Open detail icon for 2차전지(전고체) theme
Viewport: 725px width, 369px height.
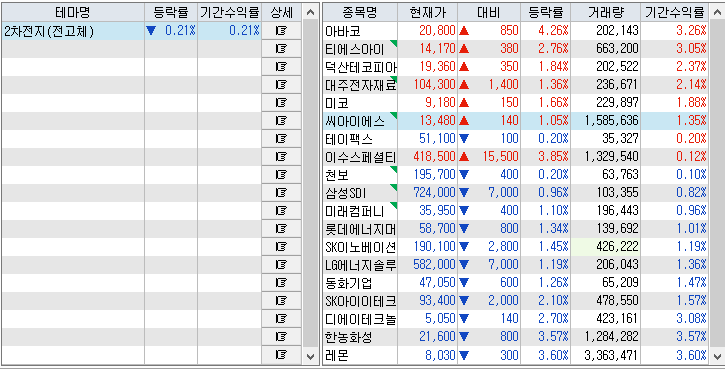click(281, 31)
